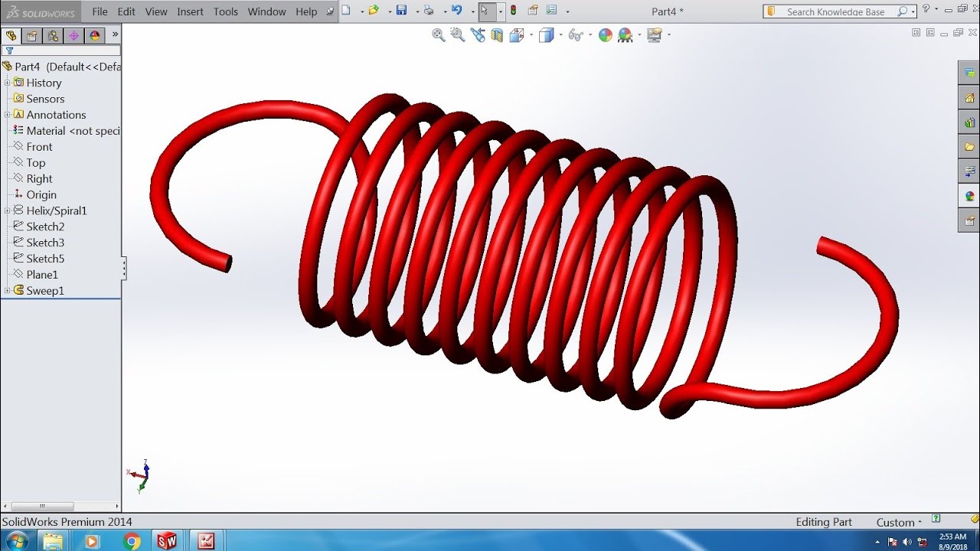Screen dimensions: 980x551
Task: Open the Help menu
Action: tap(306, 11)
